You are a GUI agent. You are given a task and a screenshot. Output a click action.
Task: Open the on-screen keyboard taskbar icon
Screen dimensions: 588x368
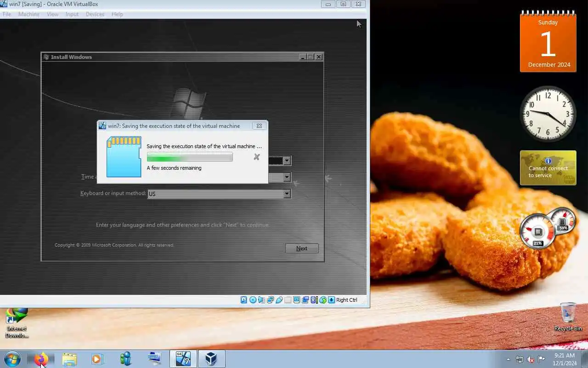tap(154, 359)
